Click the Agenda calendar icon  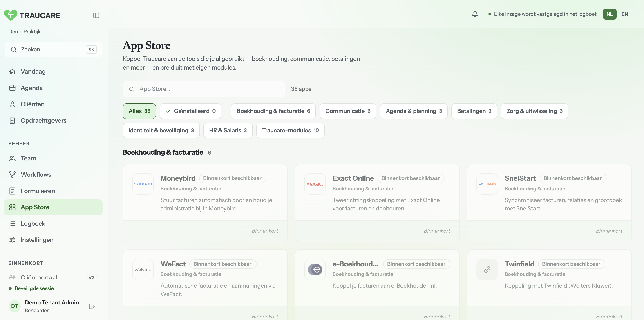(x=12, y=88)
